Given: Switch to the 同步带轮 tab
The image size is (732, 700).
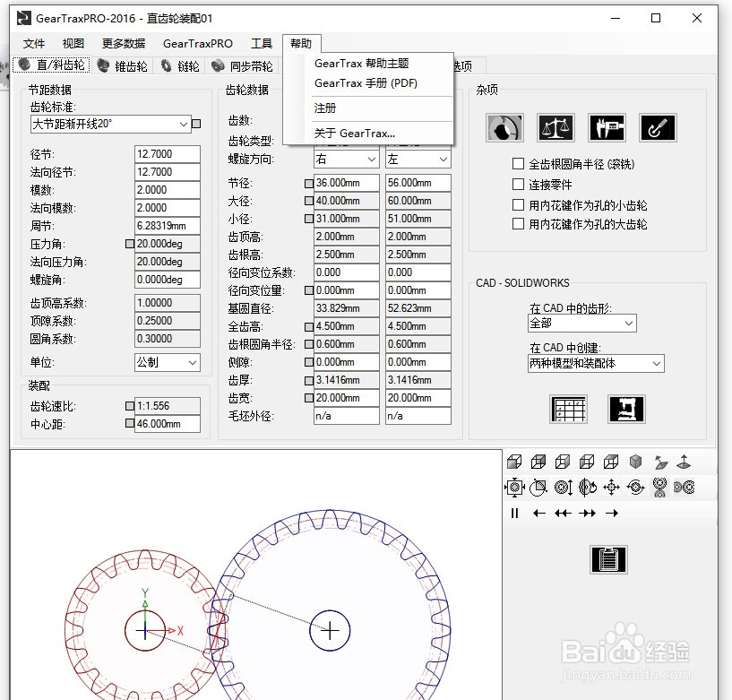Looking at the screenshot, I should point(242,65).
